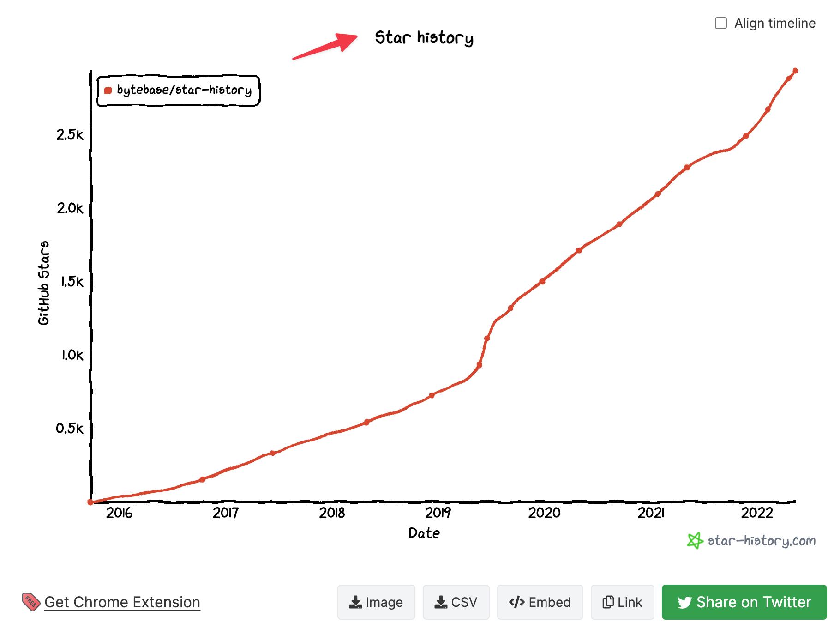The width and height of the screenshot is (840, 641).
Task: Click the download icon on Image button
Action: tap(355, 602)
